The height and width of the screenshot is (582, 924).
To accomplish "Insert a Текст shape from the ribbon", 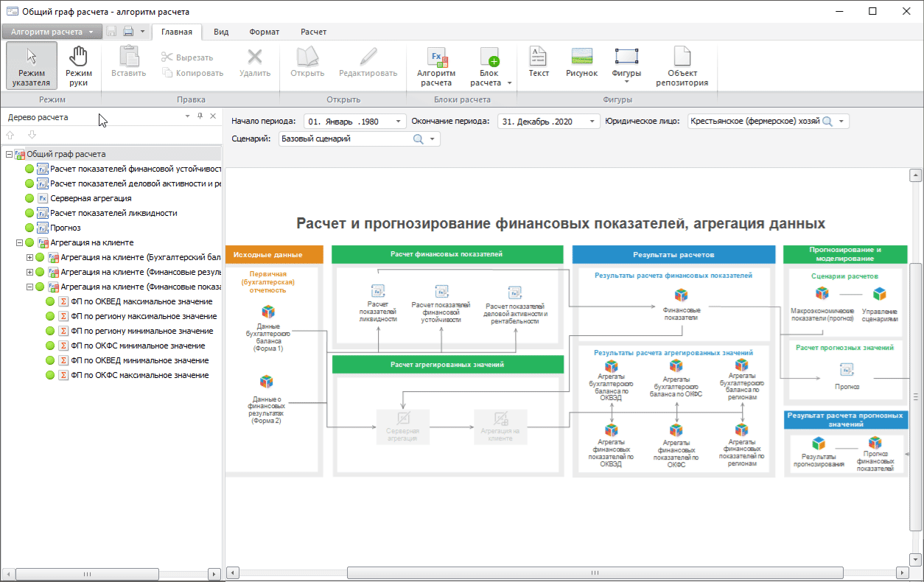I will coord(539,62).
